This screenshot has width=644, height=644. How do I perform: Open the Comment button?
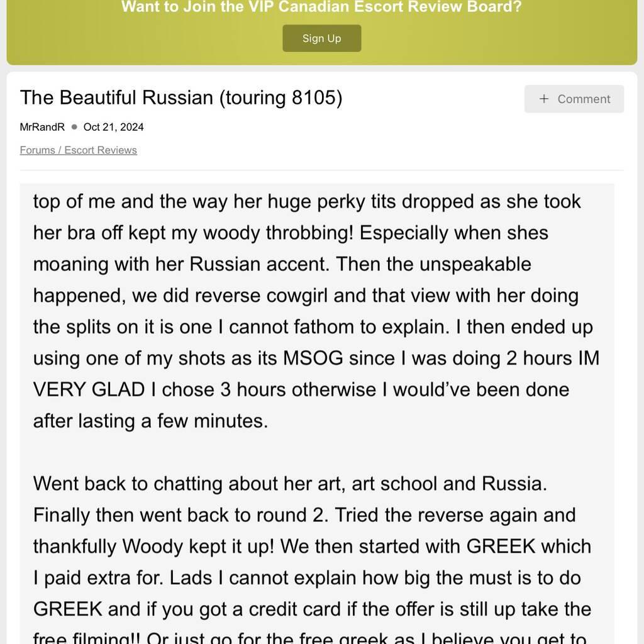coord(574,99)
